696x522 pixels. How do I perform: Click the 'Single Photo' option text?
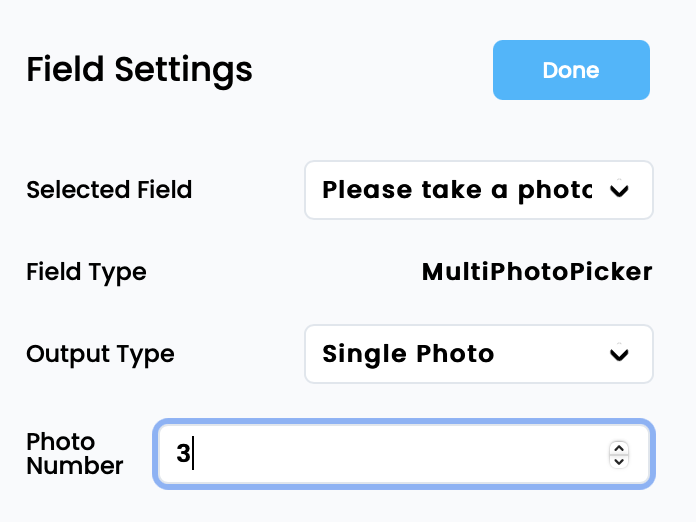click(x=408, y=354)
